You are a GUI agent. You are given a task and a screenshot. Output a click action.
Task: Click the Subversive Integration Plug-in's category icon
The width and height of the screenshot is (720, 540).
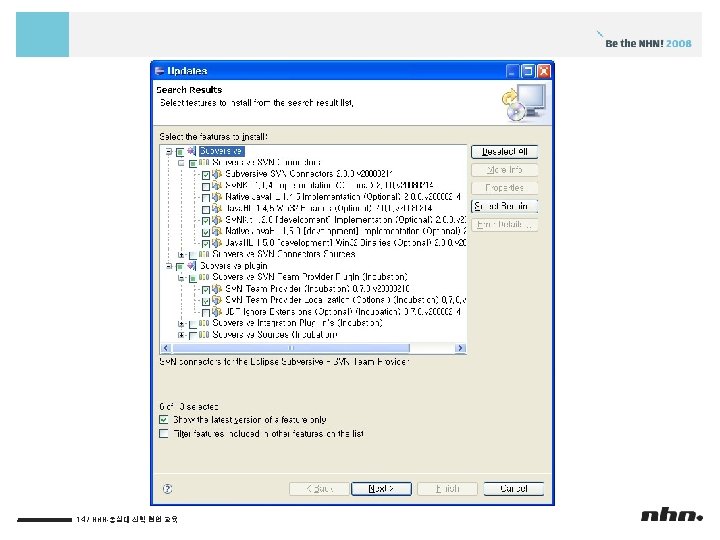point(204,323)
